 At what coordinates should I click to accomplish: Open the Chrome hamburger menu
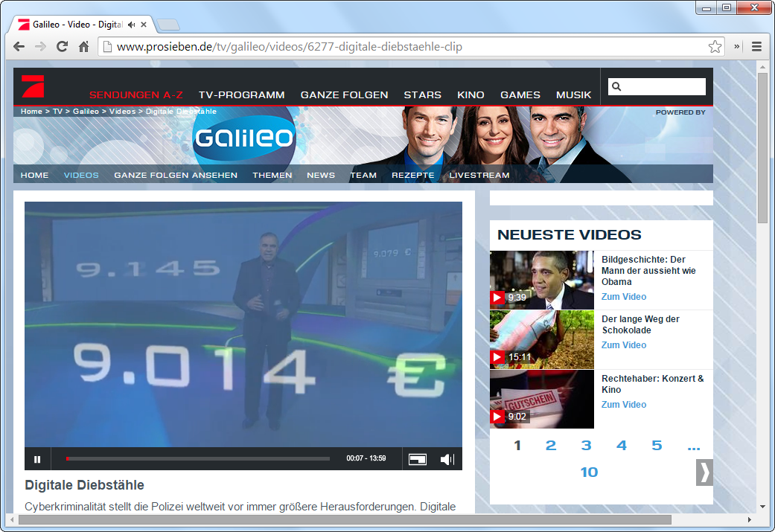click(756, 46)
